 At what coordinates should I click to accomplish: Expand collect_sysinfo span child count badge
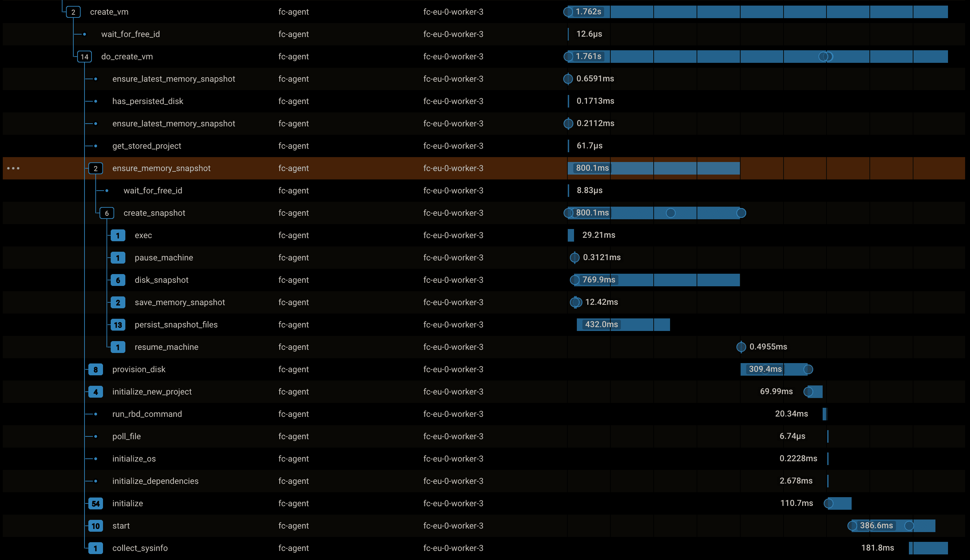(x=95, y=548)
